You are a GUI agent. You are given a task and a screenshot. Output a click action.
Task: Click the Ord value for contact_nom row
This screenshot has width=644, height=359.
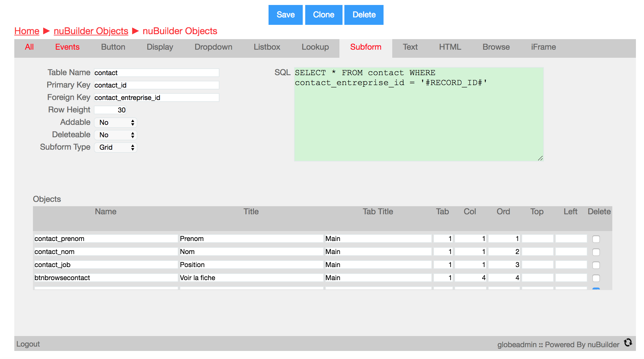(x=504, y=252)
